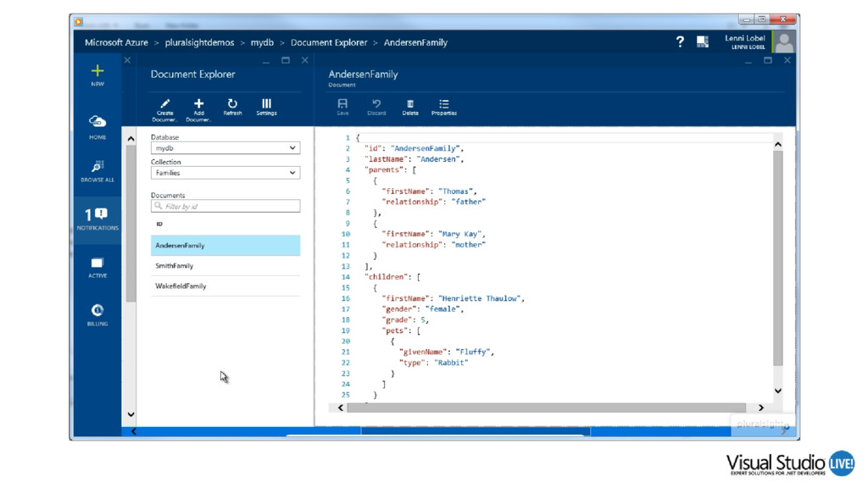Click the JSON editor vertical scrollbar thumb
The height and width of the screenshot is (488, 868).
tap(778, 258)
